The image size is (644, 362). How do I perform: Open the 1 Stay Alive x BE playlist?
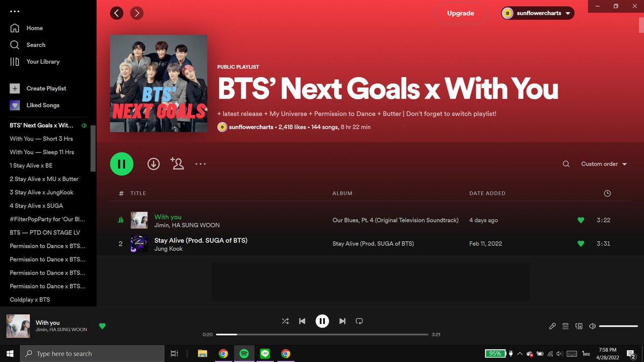point(31,165)
